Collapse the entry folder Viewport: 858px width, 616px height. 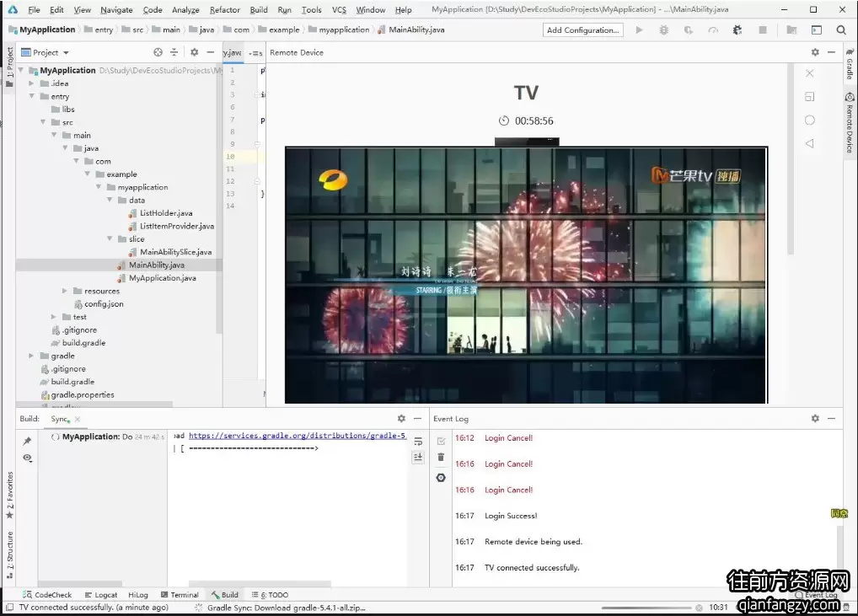pyautogui.click(x=32, y=96)
